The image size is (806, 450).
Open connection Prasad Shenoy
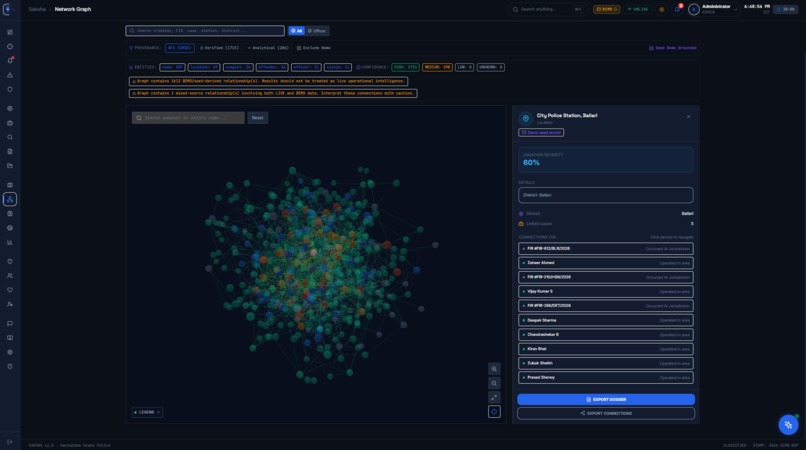pos(606,377)
